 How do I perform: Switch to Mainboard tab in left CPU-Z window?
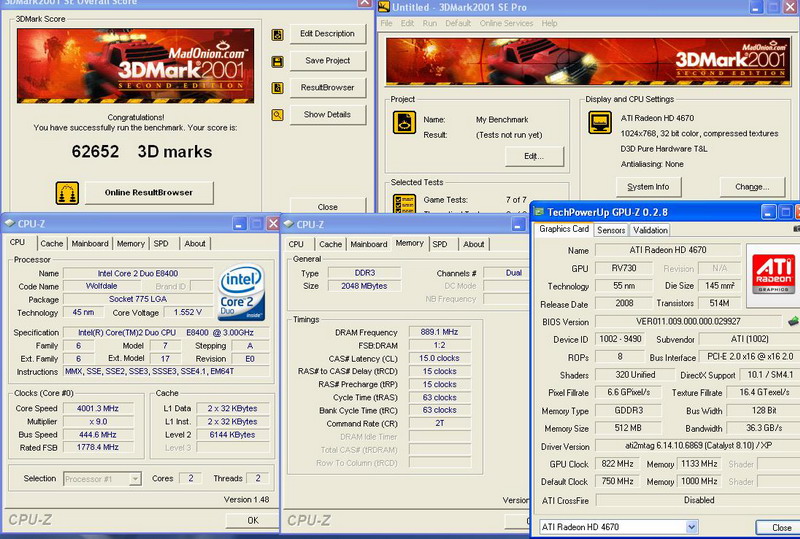pos(90,243)
